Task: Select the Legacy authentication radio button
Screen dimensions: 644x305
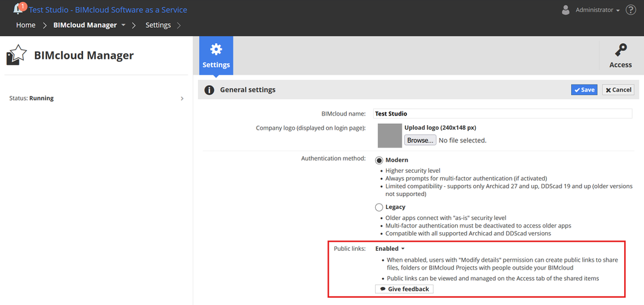Action: tap(379, 207)
